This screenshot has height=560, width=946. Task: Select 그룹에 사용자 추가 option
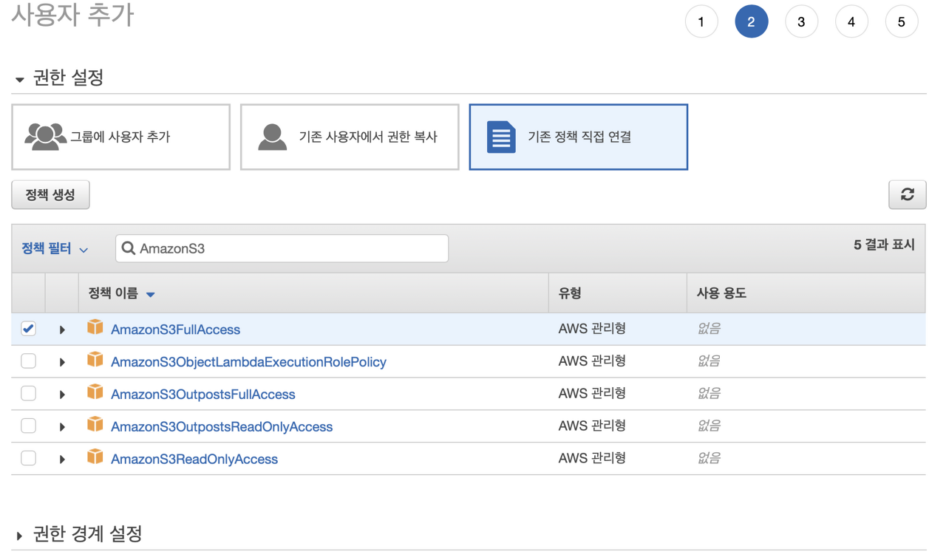(x=121, y=137)
